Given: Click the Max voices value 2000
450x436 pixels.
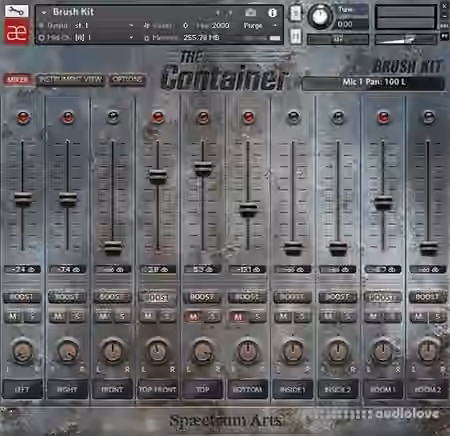Looking at the screenshot, I should click(220, 25).
